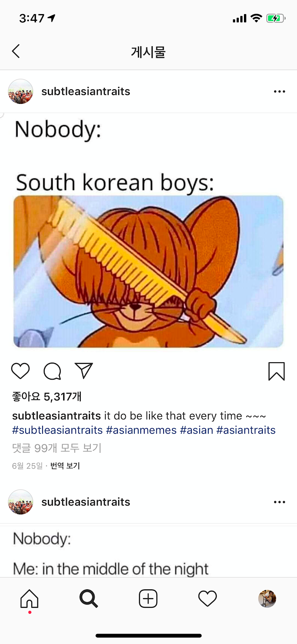Open the #asiantraits hashtag
Image resolution: width=297 pixels, height=644 pixels.
click(246, 430)
